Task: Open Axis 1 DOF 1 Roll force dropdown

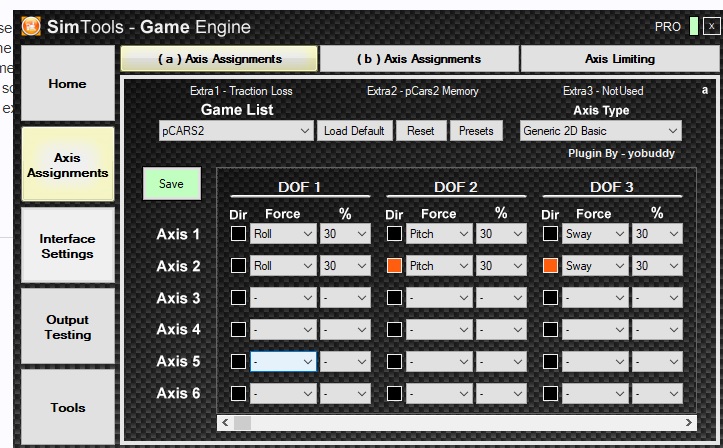Action: click(x=283, y=234)
